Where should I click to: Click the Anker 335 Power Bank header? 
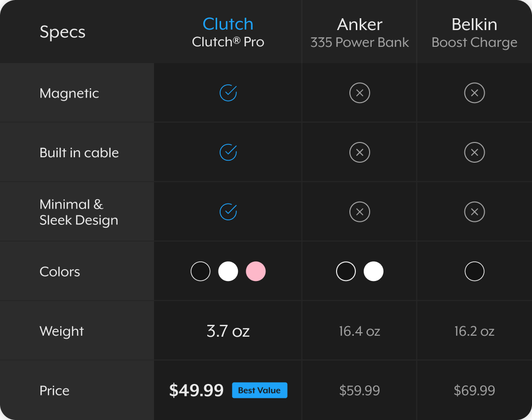360,33
